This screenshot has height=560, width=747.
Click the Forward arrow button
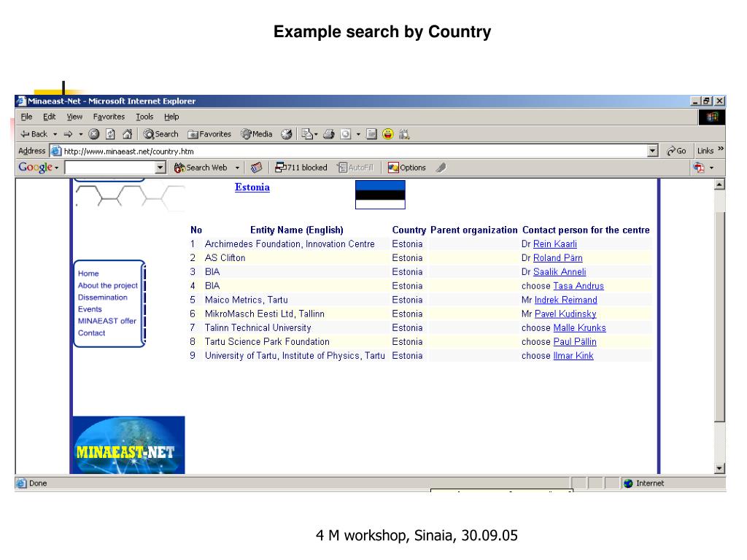click(x=69, y=134)
